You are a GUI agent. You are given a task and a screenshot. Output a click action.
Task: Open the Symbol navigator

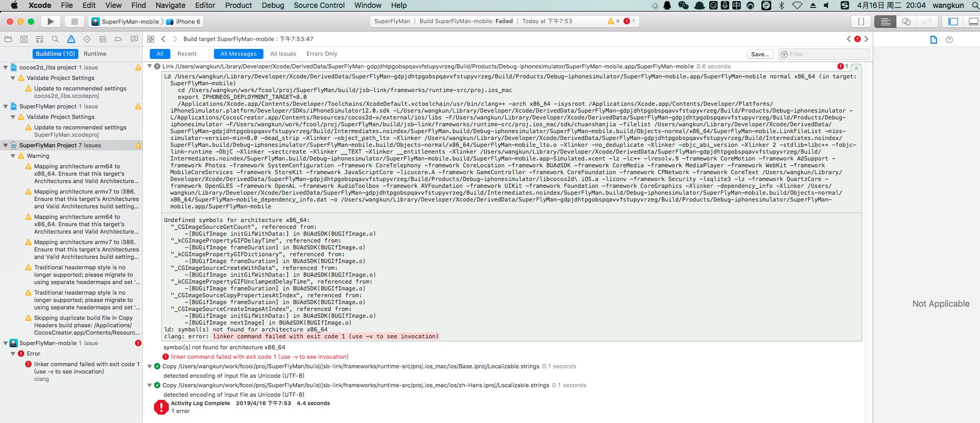click(39, 39)
